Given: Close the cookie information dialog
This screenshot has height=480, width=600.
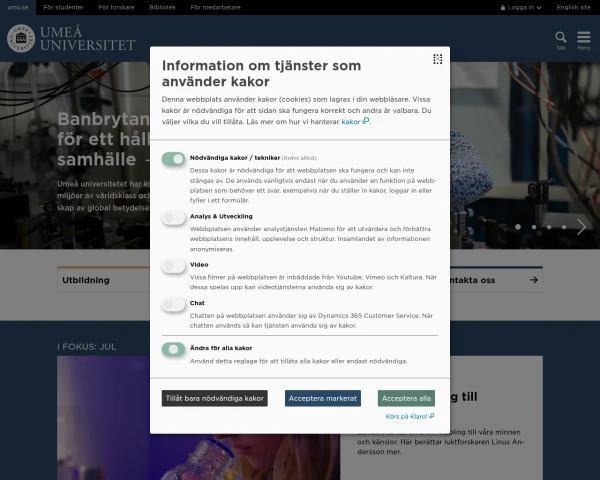Looking at the screenshot, I should pos(437,59).
